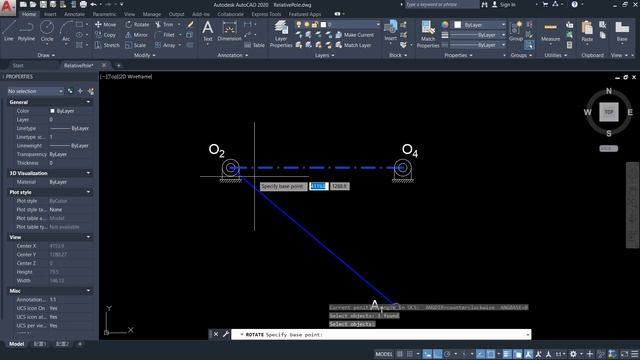
Task: Click the Color ByLayer swatch in palette
Action: tap(52, 111)
